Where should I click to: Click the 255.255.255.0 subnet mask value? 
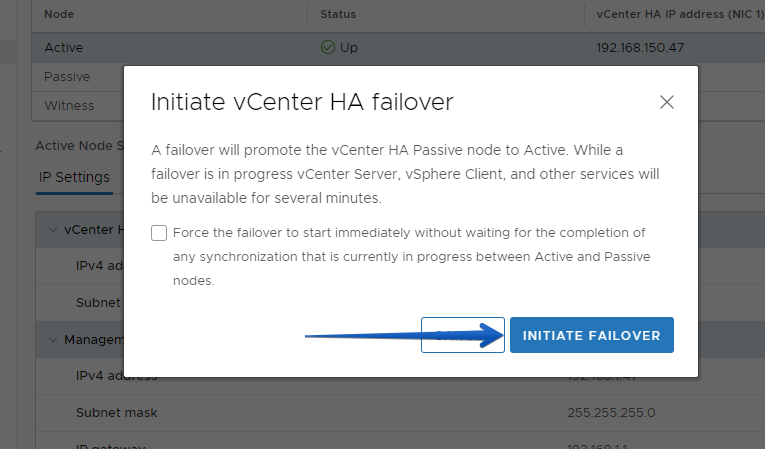click(611, 413)
